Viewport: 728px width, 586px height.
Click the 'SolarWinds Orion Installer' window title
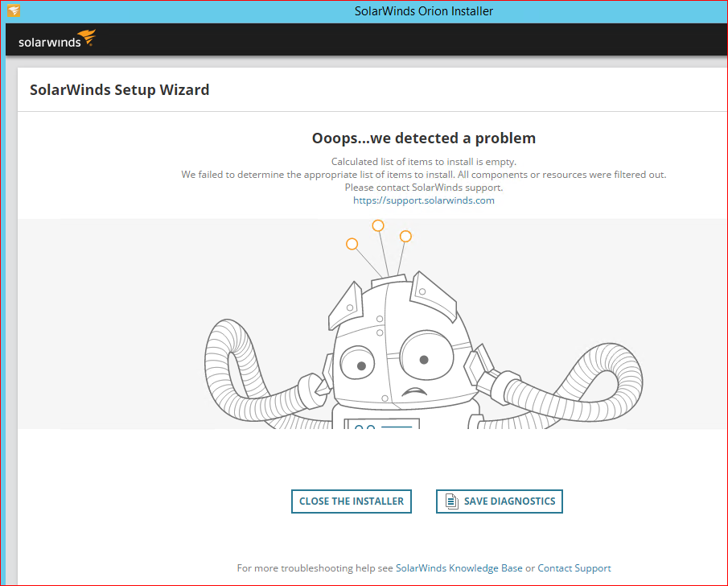click(424, 11)
